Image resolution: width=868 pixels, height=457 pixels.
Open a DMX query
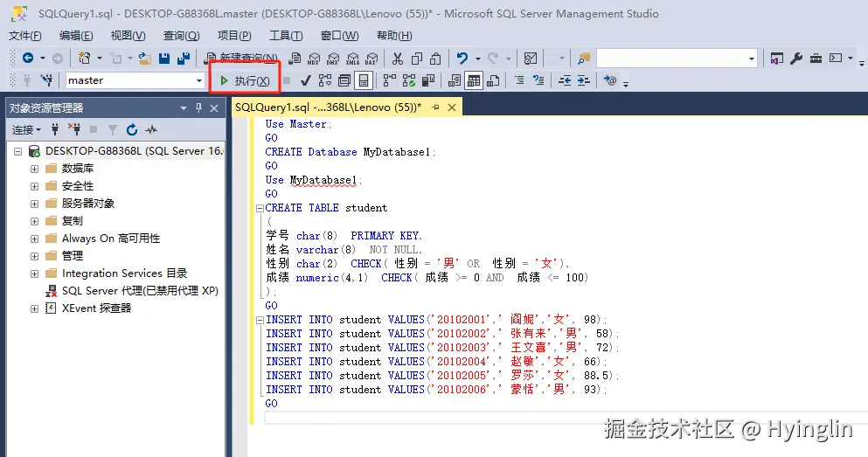click(333, 58)
